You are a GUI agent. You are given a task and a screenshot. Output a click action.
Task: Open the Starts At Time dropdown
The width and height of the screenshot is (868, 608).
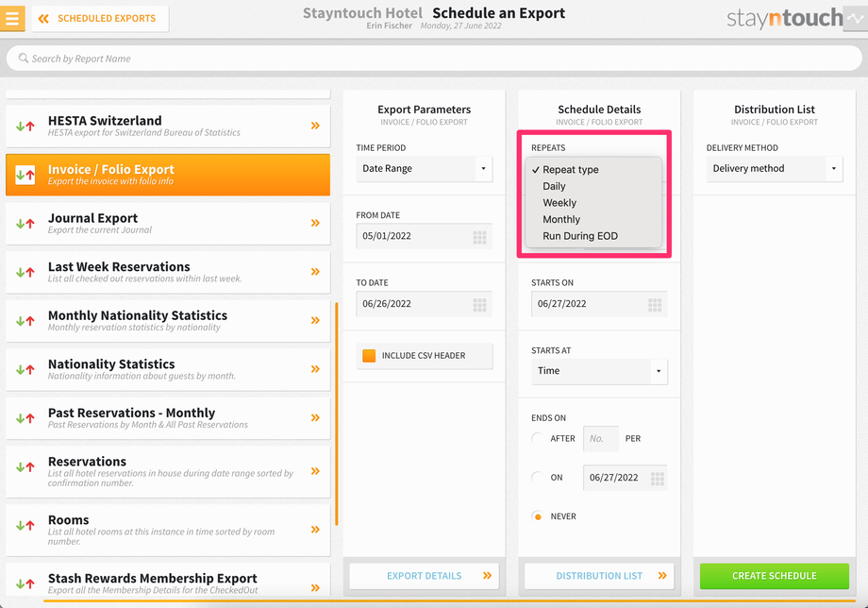pyautogui.click(x=599, y=371)
